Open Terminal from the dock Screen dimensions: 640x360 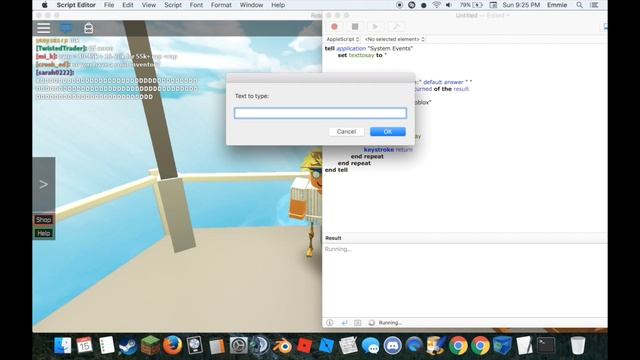546,345
